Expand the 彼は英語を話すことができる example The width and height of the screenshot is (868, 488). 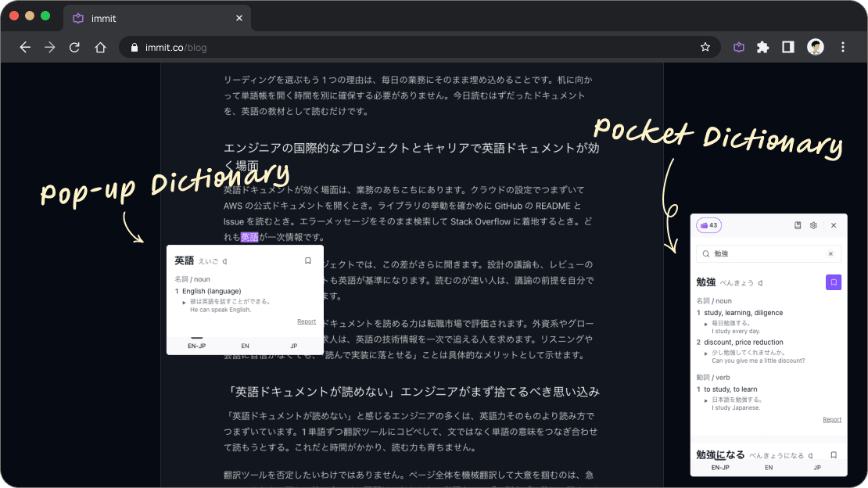(184, 303)
